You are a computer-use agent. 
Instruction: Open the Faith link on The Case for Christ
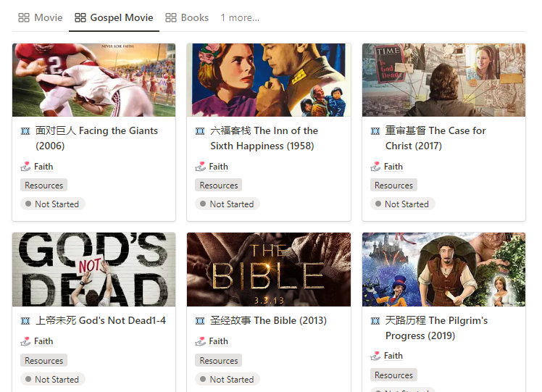tap(393, 167)
